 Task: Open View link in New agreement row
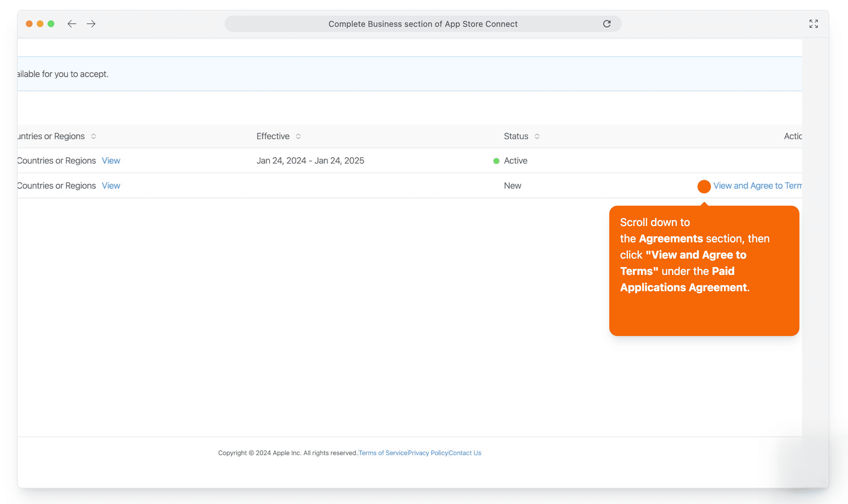click(111, 186)
